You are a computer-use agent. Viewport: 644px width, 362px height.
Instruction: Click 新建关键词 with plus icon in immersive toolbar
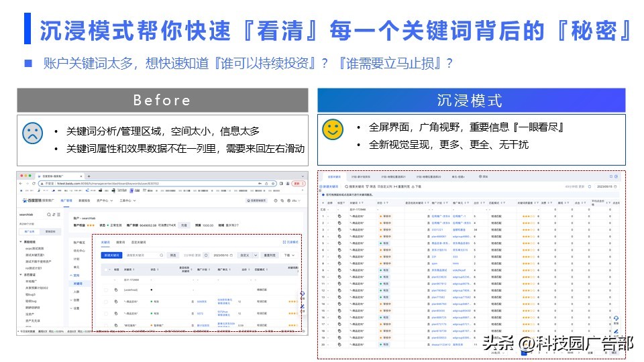point(329,186)
